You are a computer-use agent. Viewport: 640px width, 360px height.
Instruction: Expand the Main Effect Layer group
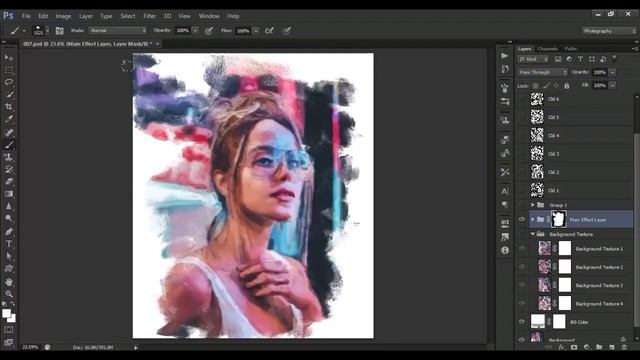pyautogui.click(x=533, y=220)
